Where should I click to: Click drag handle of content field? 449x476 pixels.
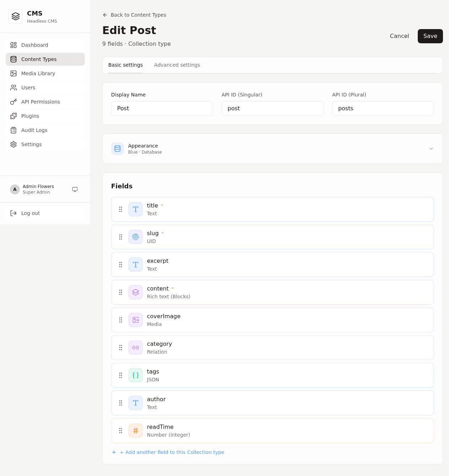click(121, 292)
